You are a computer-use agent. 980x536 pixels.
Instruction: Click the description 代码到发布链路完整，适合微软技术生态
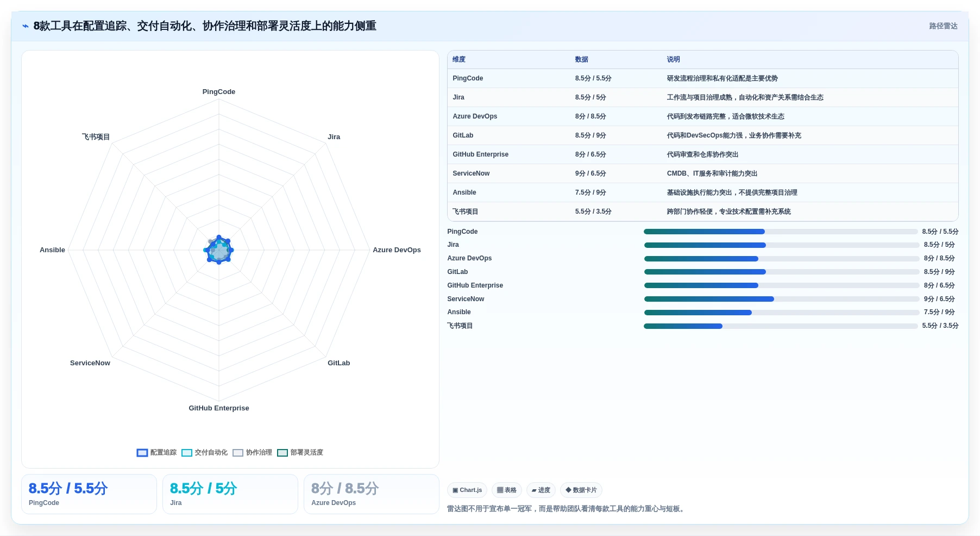coord(726,116)
